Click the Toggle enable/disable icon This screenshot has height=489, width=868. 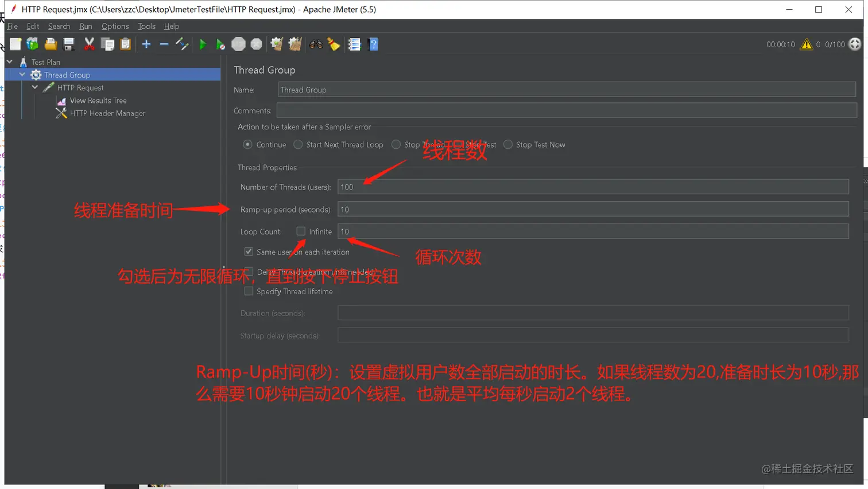182,44
